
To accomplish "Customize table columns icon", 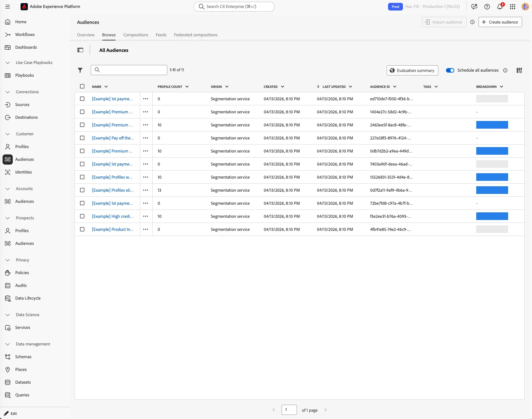I will [519, 70].
